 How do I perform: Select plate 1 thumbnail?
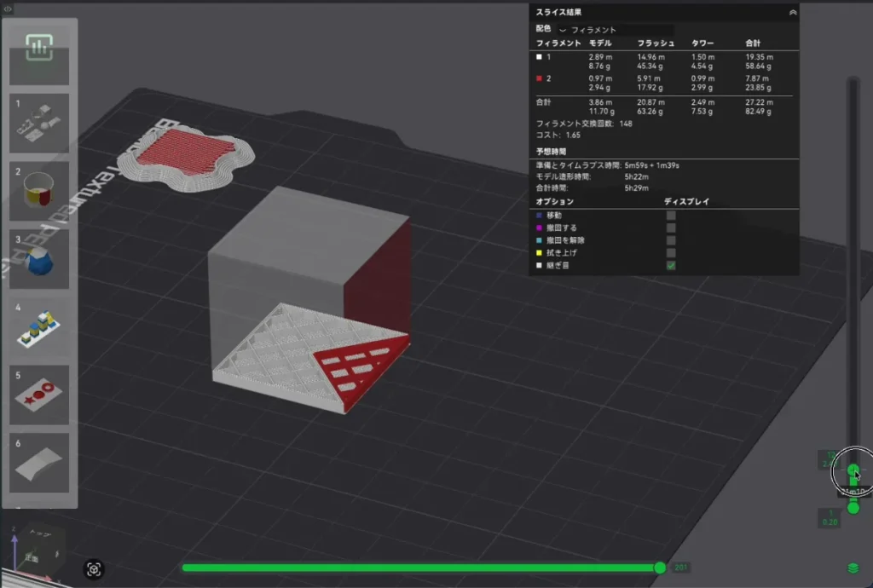(39, 123)
